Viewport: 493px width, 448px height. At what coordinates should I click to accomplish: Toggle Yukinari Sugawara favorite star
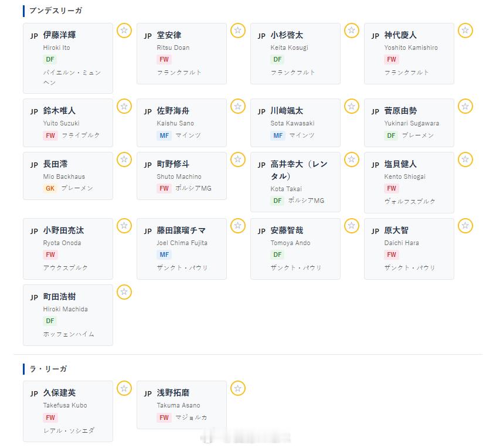coord(465,106)
